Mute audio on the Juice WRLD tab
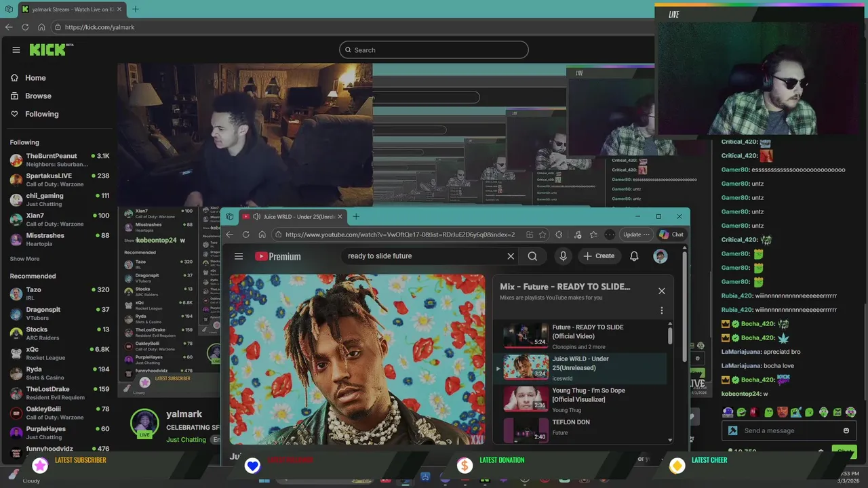This screenshot has width=868, height=488. [x=256, y=216]
